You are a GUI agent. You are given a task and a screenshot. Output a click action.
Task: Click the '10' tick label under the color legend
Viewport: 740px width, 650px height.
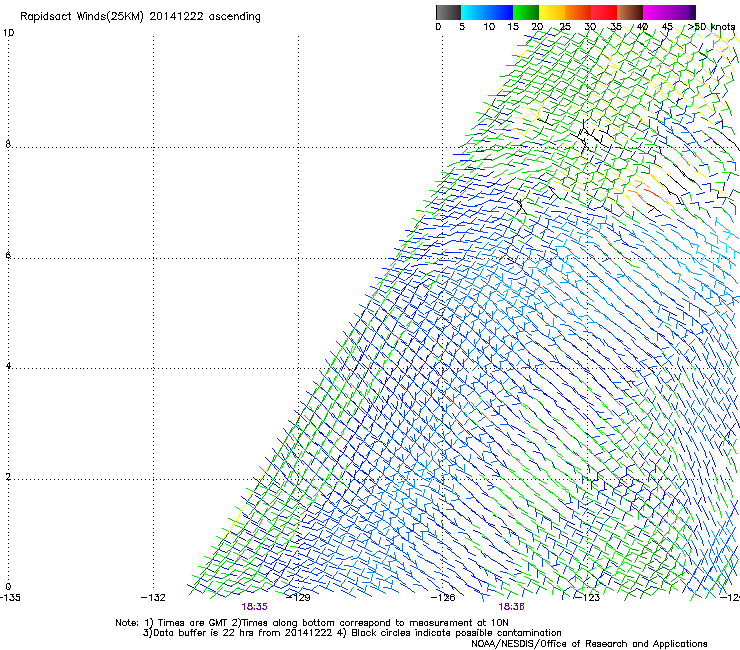point(489,27)
